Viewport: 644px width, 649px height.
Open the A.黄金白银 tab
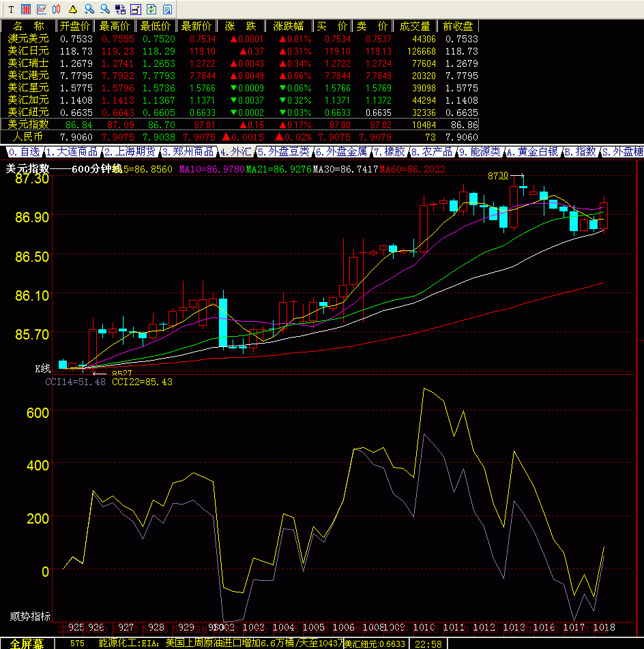pyautogui.click(x=533, y=152)
